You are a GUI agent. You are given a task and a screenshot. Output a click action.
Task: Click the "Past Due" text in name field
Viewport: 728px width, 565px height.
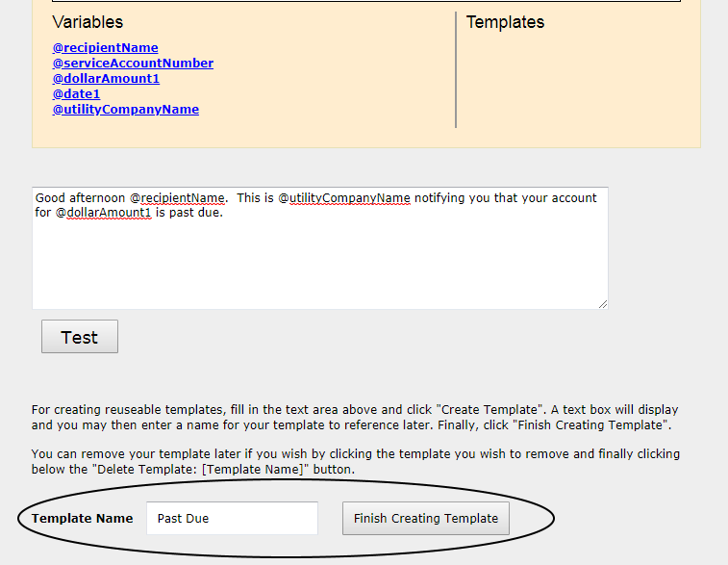coord(183,518)
